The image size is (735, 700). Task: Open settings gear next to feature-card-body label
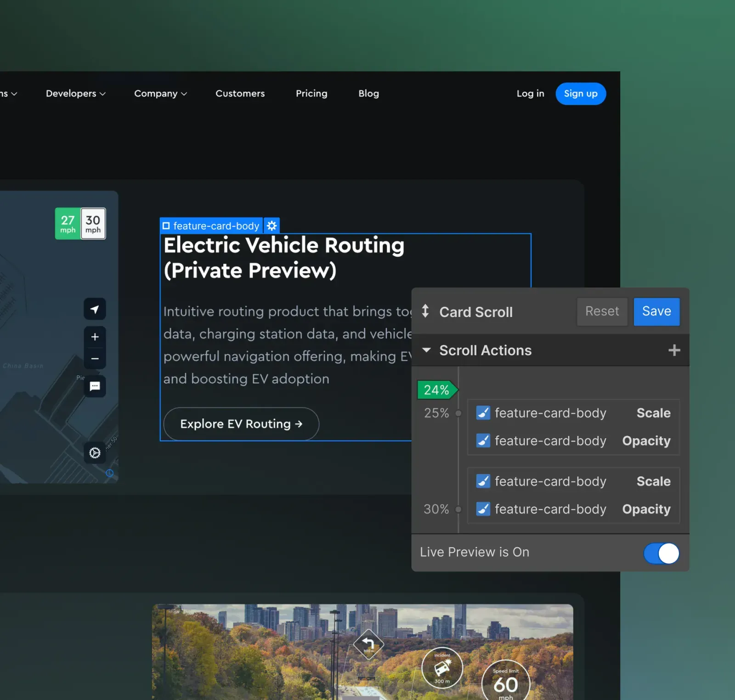(271, 226)
